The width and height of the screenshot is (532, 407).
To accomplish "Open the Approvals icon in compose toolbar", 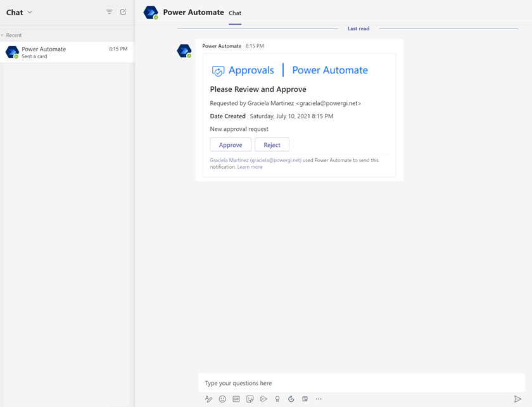I will point(291,399).
